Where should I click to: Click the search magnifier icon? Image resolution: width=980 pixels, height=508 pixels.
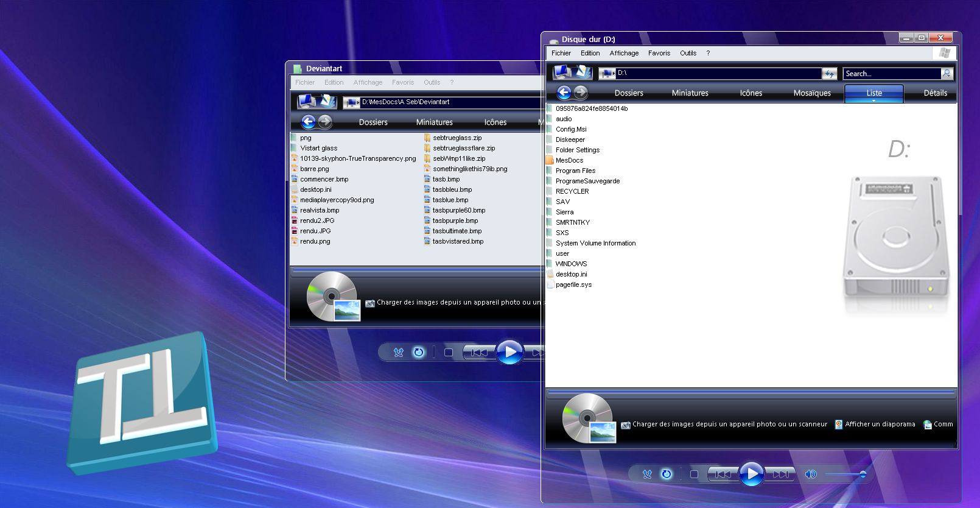[x=947, y=74]
